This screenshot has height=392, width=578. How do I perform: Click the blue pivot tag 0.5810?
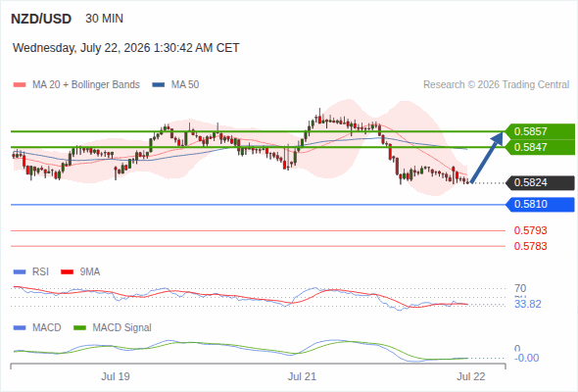coord(540,204)
